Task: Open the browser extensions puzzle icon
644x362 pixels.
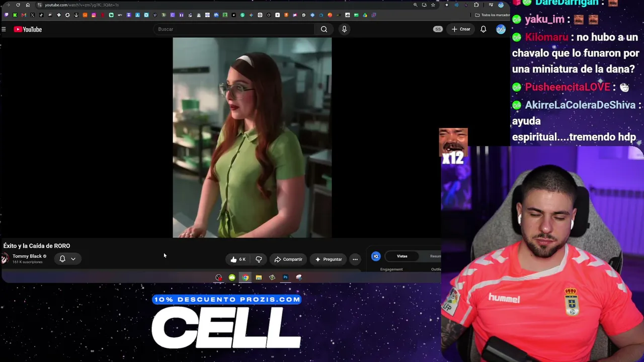Action: tap(476, 5)
